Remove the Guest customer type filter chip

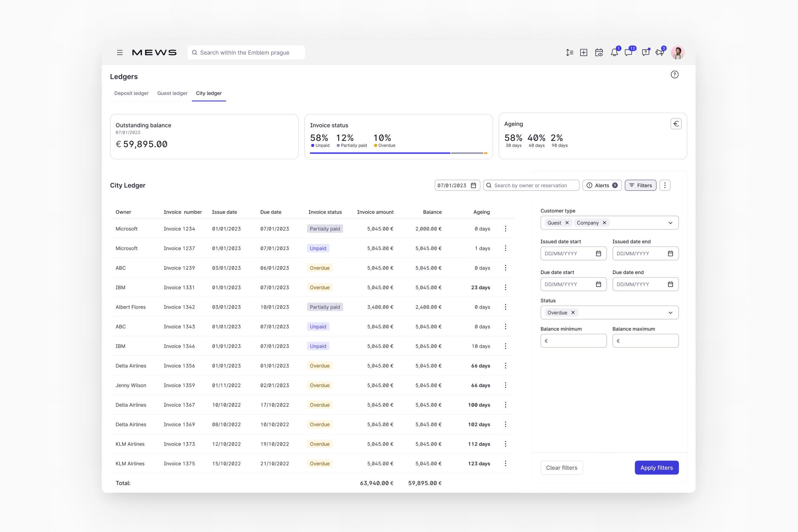click(x=567, y=222)
